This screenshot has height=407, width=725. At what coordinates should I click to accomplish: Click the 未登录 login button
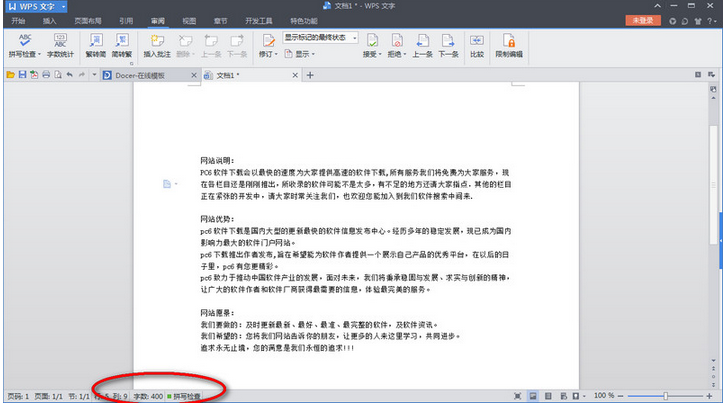[x=643, y=20]
